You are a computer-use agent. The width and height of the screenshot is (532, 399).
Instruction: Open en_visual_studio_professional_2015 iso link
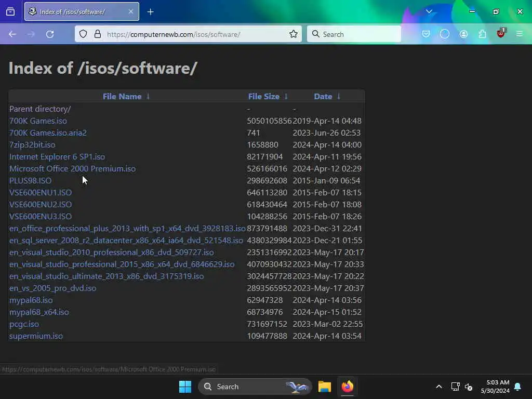(122, 264)
